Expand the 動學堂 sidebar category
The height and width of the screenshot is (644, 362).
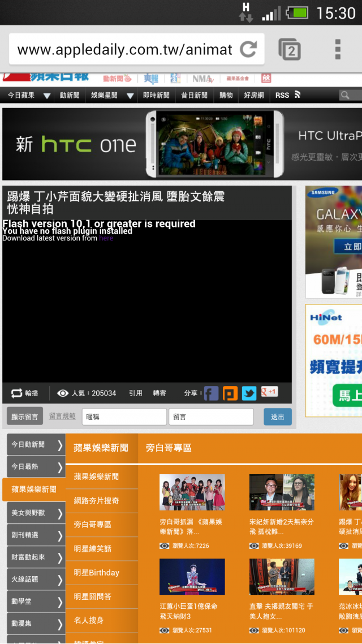(x=36, y=602)
